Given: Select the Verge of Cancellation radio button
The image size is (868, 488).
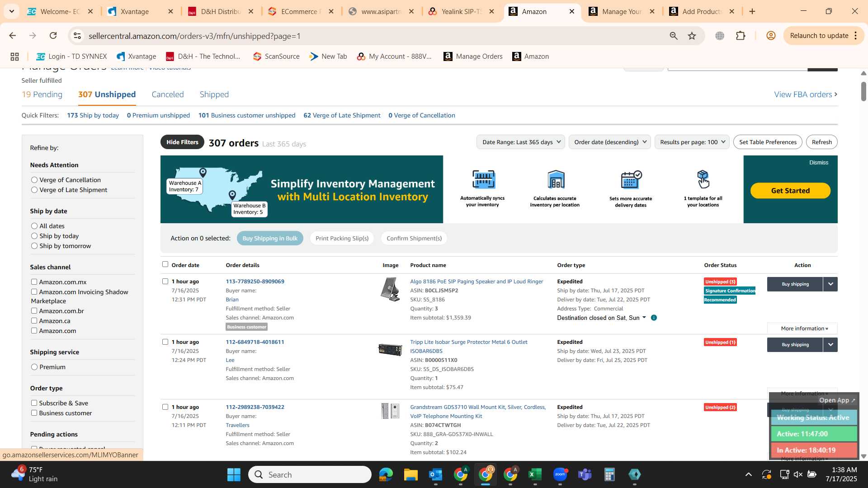Looking at the screenshot, I should point(34,180).
